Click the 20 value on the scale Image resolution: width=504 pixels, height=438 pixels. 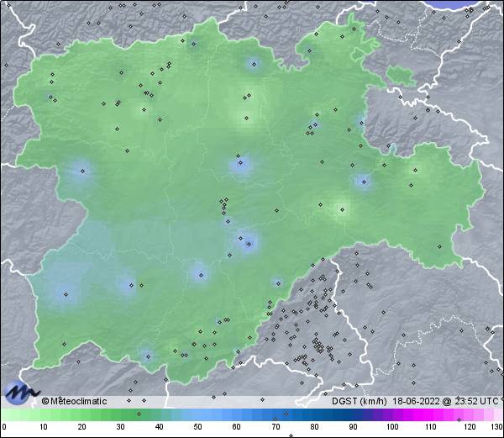[x=81, y=427]
